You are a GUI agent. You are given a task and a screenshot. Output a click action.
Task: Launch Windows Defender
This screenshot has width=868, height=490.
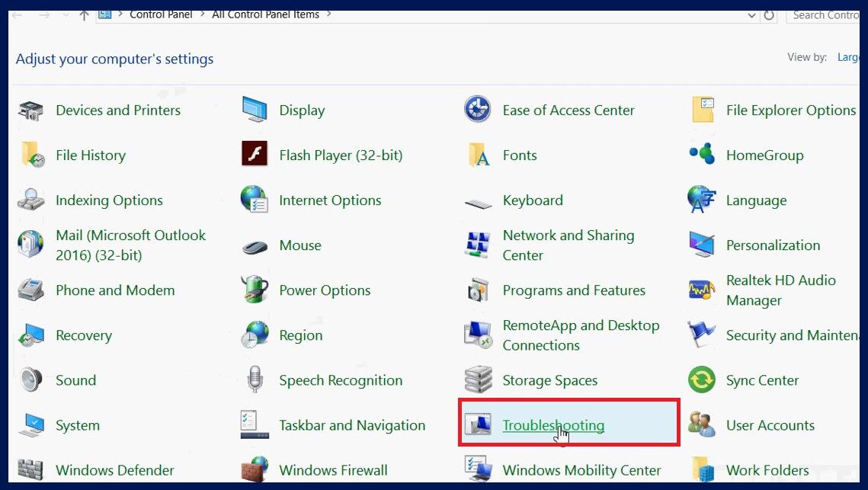click(x=114, y=470)
